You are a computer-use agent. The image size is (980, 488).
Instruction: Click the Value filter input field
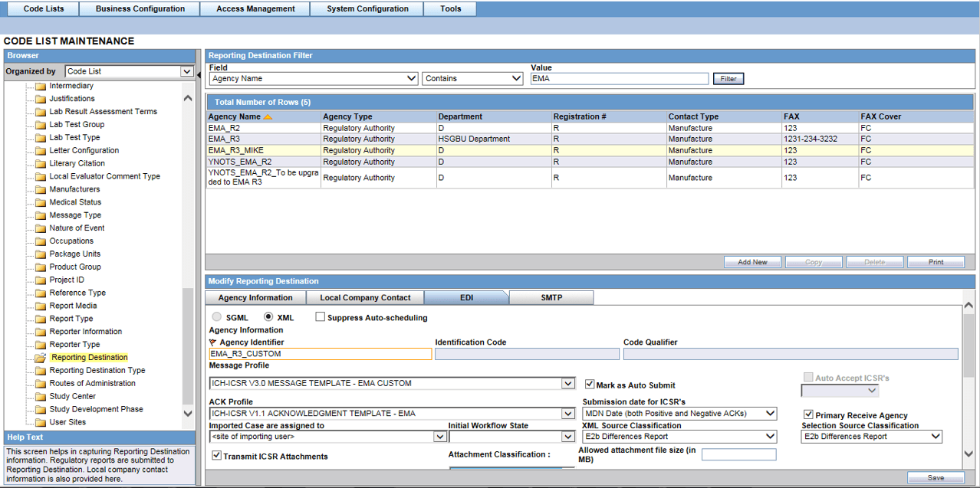(x=620, y=78)
